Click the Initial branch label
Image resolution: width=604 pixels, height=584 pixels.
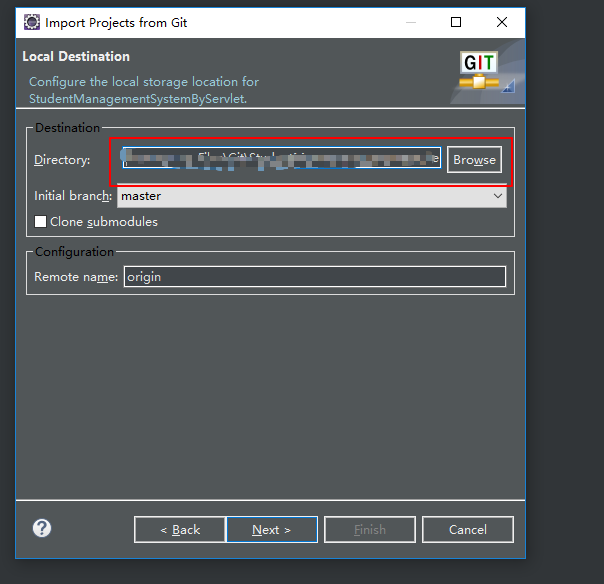(73, 196)
